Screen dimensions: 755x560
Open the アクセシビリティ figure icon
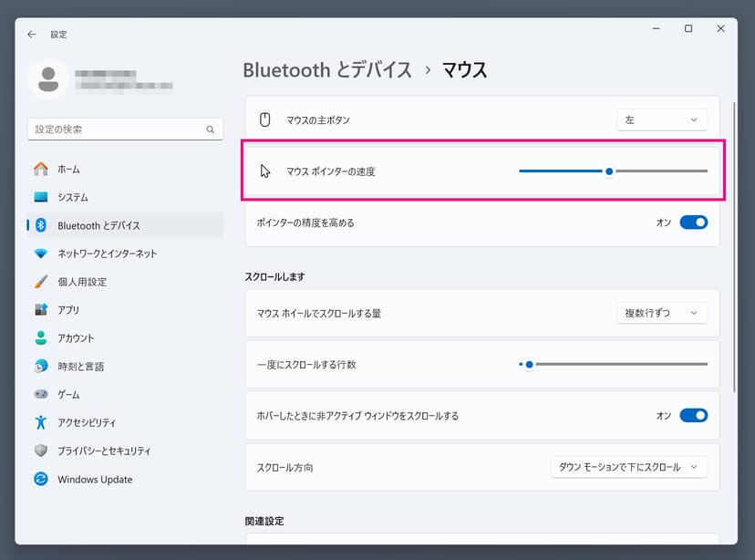41,422
